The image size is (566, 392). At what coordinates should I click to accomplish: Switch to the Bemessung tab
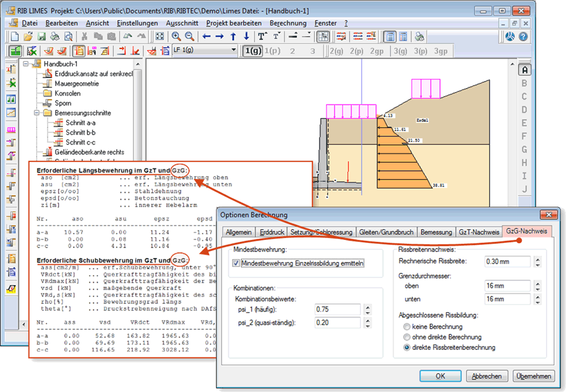point(436,232)
